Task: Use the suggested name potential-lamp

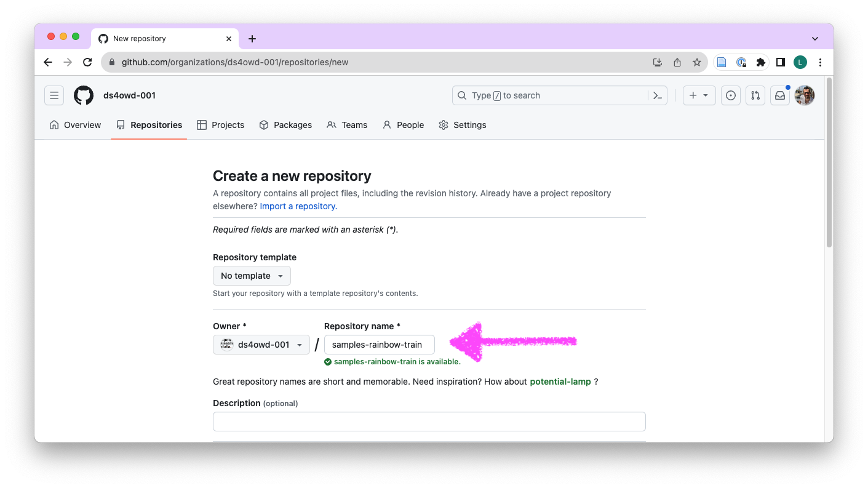Action: 560,382
